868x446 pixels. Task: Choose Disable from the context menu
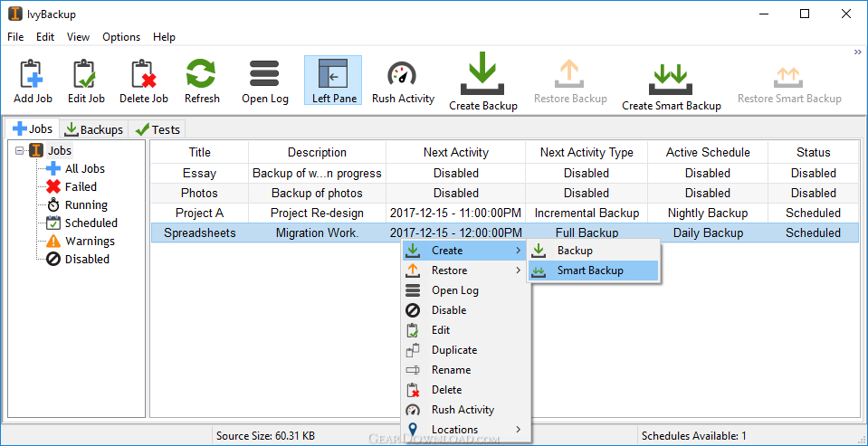(464, 310)
